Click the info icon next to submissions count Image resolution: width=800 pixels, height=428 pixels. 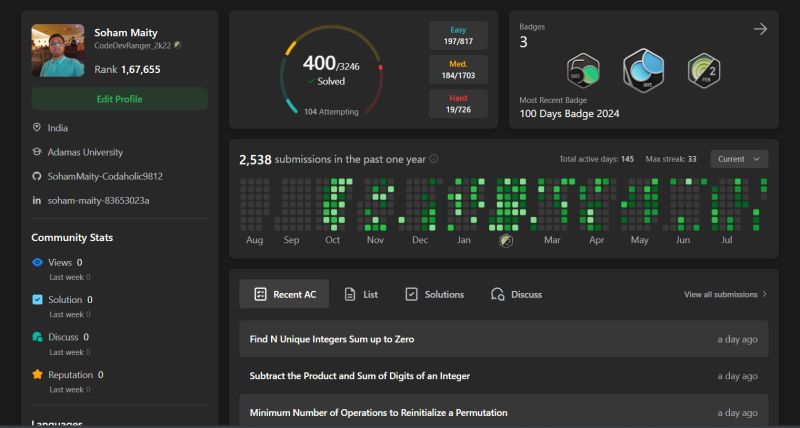[x=434, y=159]
